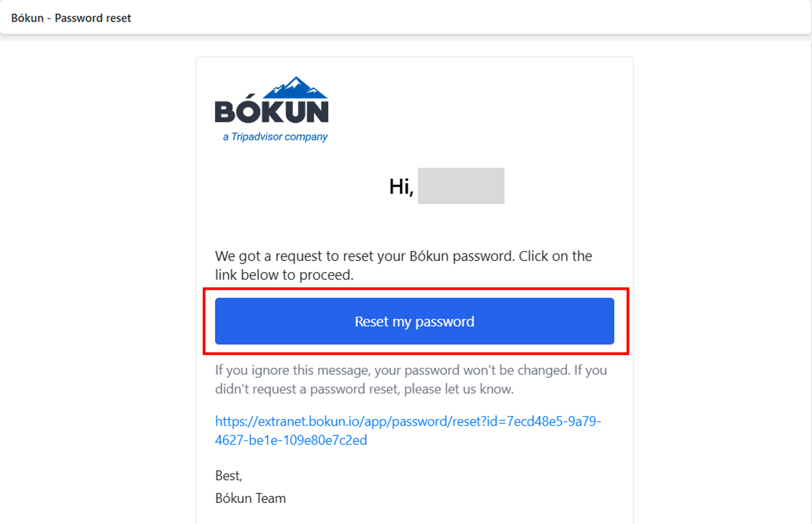Click the BÓKUN wordmark in the logo

coord(272,112)
